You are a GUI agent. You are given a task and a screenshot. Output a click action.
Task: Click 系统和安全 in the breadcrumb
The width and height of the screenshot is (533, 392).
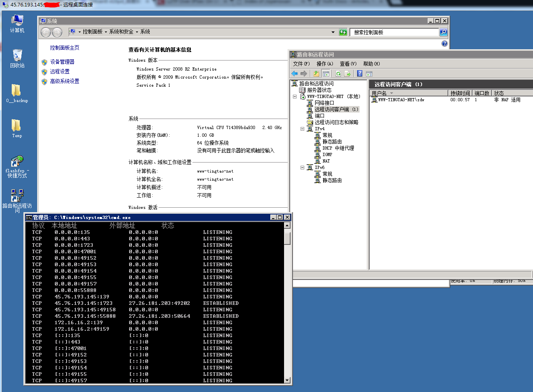click(x=121, y=32)
